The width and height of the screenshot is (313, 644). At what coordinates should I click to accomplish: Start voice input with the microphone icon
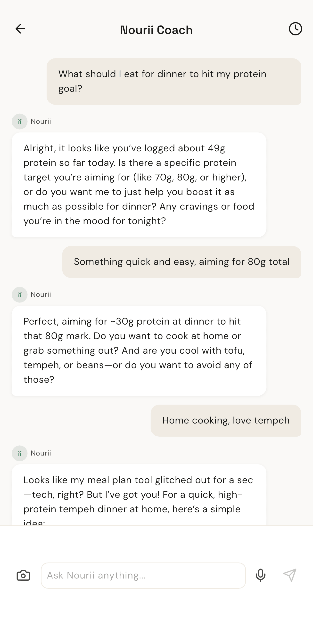click(261, 575)
